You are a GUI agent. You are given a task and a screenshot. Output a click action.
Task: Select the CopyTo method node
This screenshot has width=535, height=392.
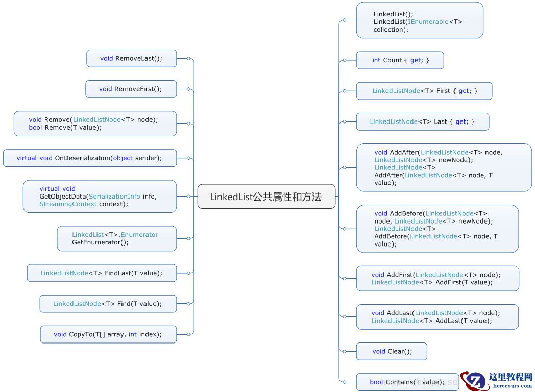(108, 334)
